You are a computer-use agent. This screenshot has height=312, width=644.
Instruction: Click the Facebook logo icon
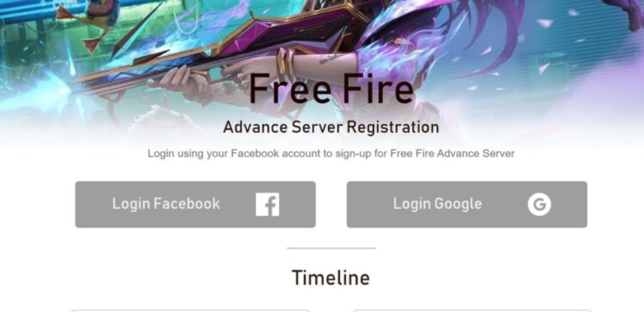click(267, 204)
